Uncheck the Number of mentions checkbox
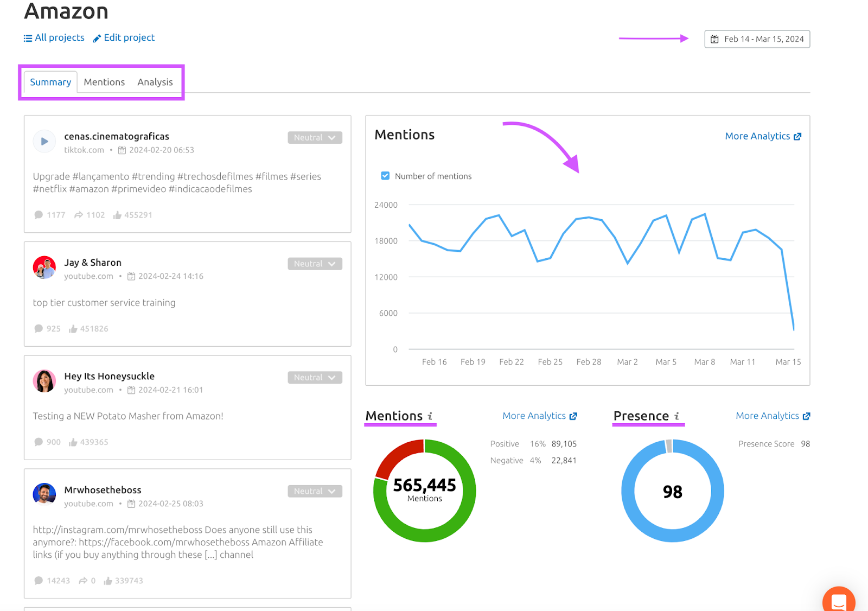This screenshot has width=868, height=611. coord(385,176)
